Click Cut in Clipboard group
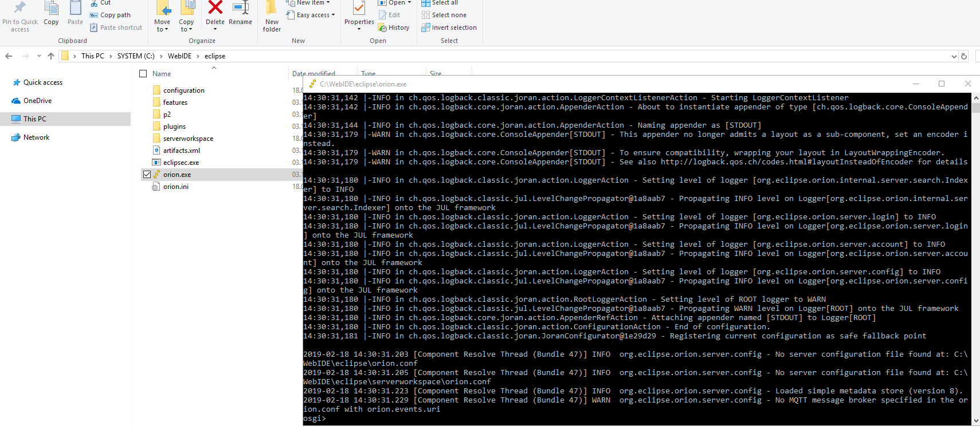The image size is (980, 430). pyautogui.click(x=101, y=3)
